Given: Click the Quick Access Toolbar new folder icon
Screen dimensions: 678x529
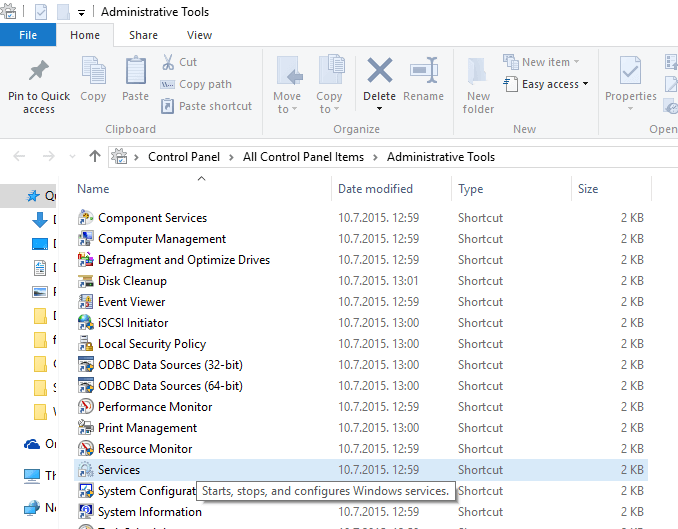Looking at the screenshot, I should [63, 12].
